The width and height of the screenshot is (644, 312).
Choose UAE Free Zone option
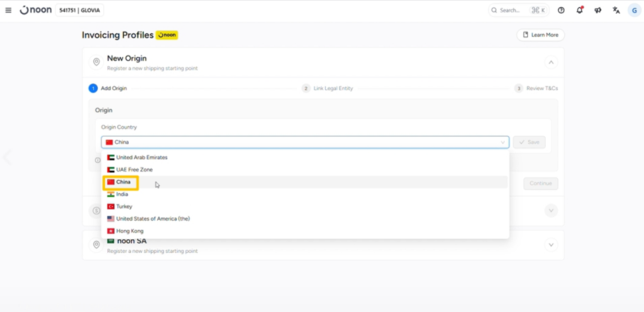click(305, 170)
